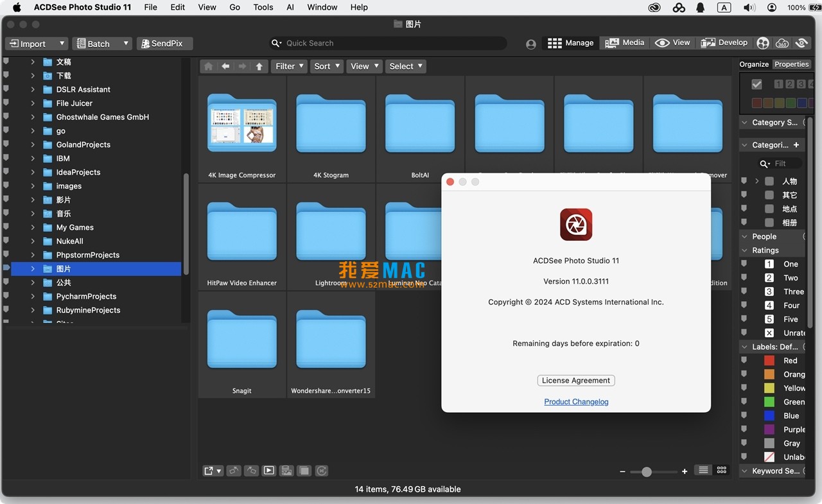The image size is (822, 504).
Task: Collapse the Ratings section
Action: click(x=745, y=250)
